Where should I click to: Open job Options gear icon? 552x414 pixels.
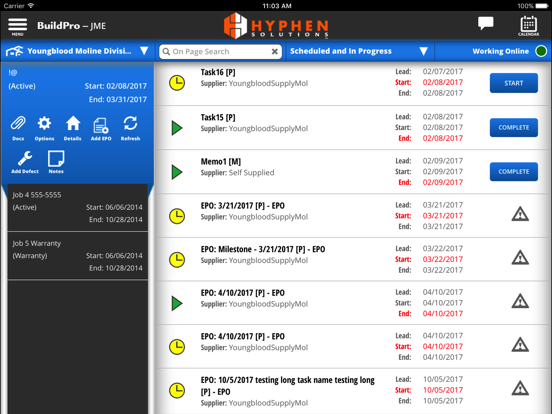44,128
